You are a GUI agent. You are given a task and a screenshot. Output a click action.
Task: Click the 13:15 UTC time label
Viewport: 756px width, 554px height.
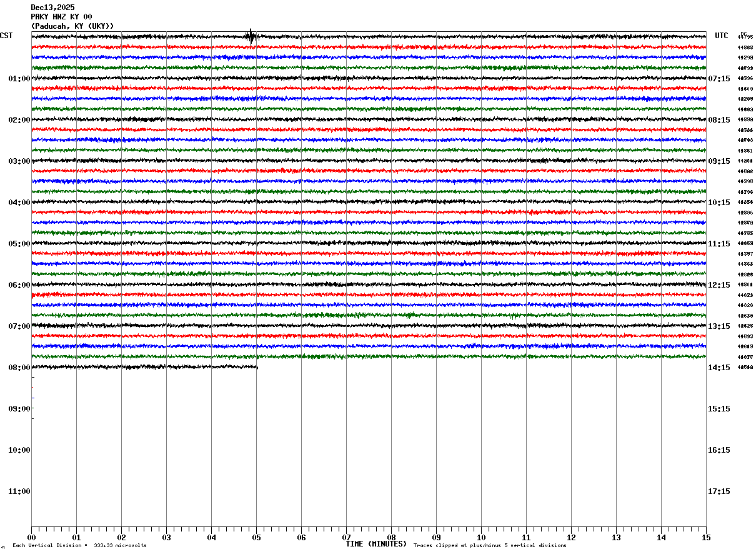click(x=719, y=326)
